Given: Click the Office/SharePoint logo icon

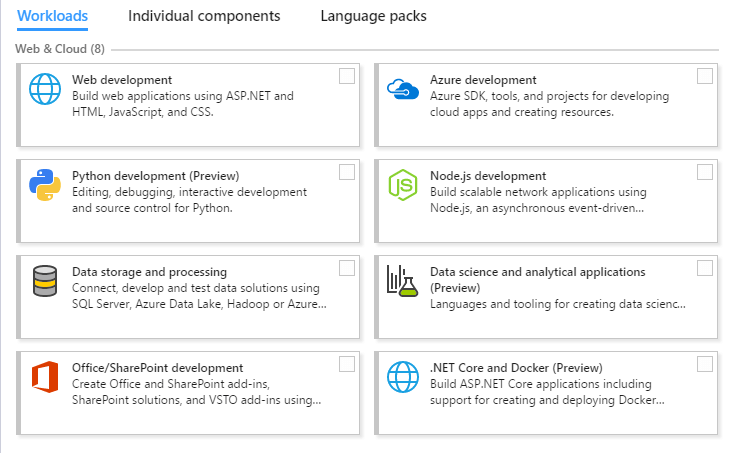Looking at the screenshot, I should (46, 378).
